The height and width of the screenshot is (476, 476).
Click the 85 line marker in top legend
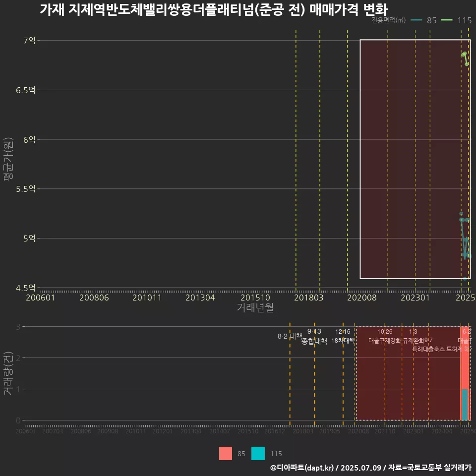tap(416, 20)
